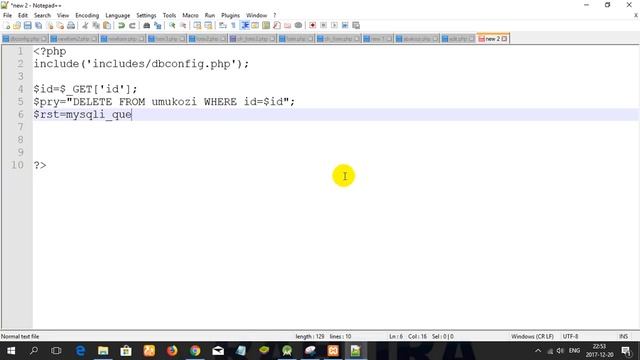Click the Open file toolbar icon

pos(17,25)
